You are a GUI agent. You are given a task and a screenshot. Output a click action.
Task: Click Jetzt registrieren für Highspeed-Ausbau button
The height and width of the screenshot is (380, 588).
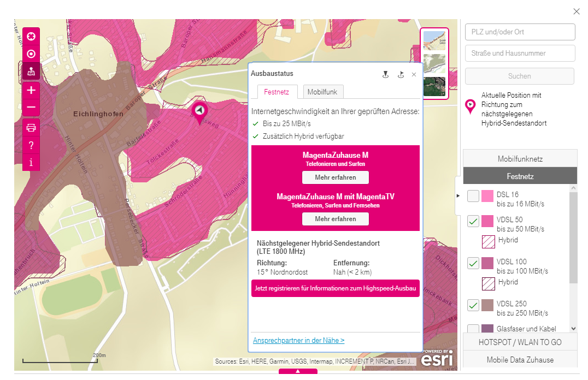pyautogui.click(x=336, y=288)
